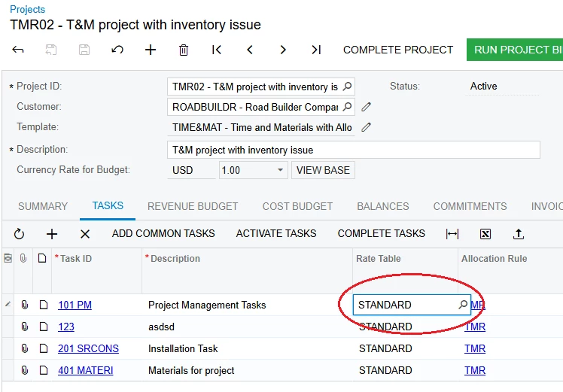This screenshot has width=563, height=392.
Task: Click the back arrow in main toolbar
Action: [x=18, y=50]
